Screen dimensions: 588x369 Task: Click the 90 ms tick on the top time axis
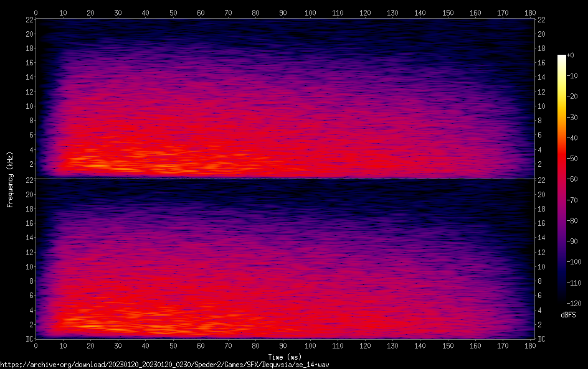tap(283, 12)
